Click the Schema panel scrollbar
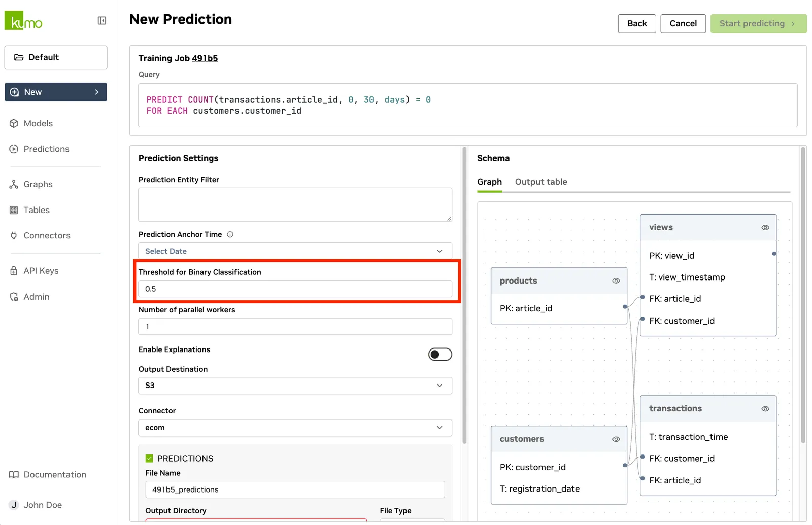 pos(803,296)
